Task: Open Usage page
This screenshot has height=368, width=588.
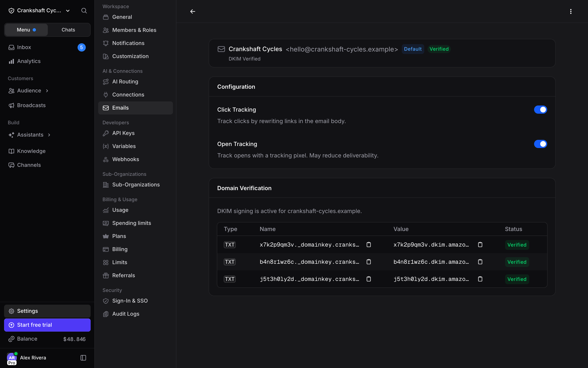Action: pos(135,210)
